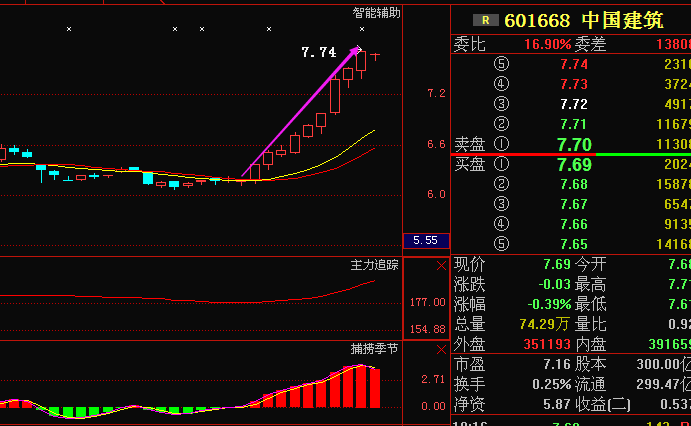This screenshot has width=691, height=426.
Task: Click the 0.00 value on 捕捞季节 axis
Action: tap(433, 406)
